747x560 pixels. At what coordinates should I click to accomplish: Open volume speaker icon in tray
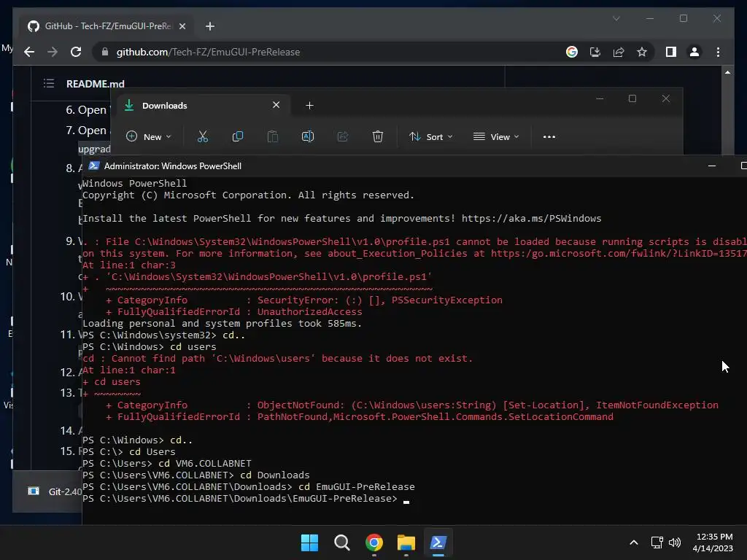tap(675, 542)
